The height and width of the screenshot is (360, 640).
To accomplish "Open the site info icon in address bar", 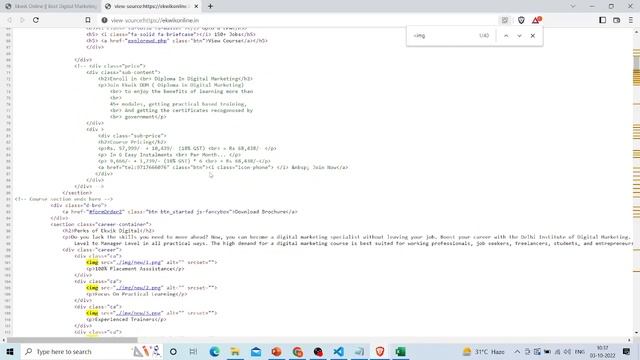I will [104, 20].
